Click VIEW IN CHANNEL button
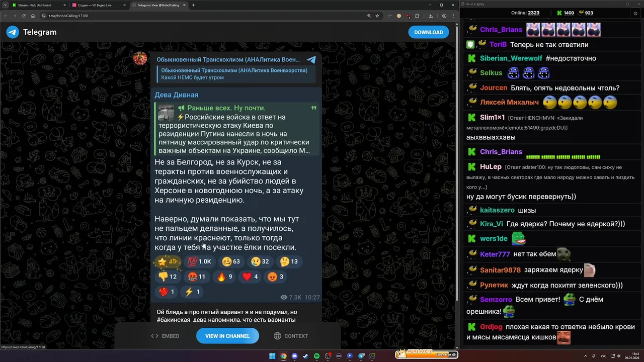Image resolution: width=644 pixels, height=362 pixels. tap(227, 336)
